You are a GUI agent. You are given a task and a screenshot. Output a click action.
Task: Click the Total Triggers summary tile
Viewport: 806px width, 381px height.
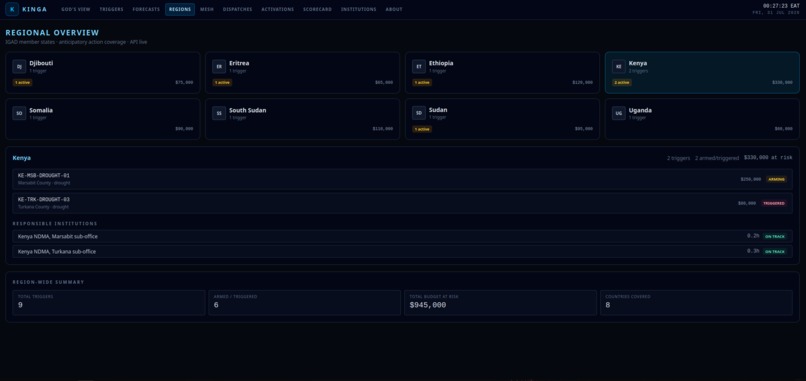pos(109,303)
